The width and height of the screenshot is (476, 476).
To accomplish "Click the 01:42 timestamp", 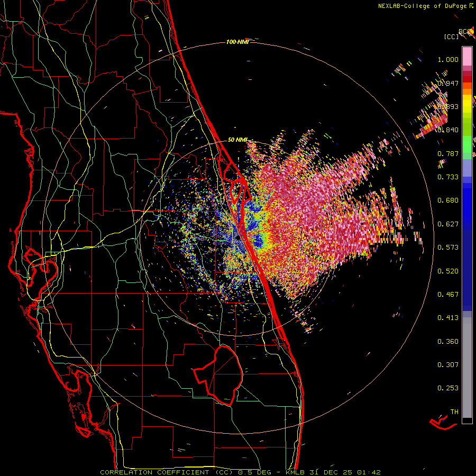I will 369,472.
